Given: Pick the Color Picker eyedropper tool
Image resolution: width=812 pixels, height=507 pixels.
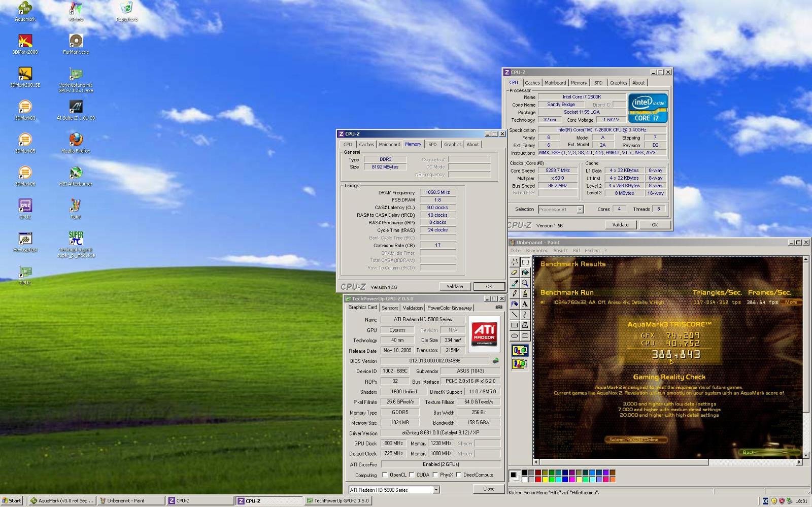Looking at the screenshot, I should (x=514, y=283).
